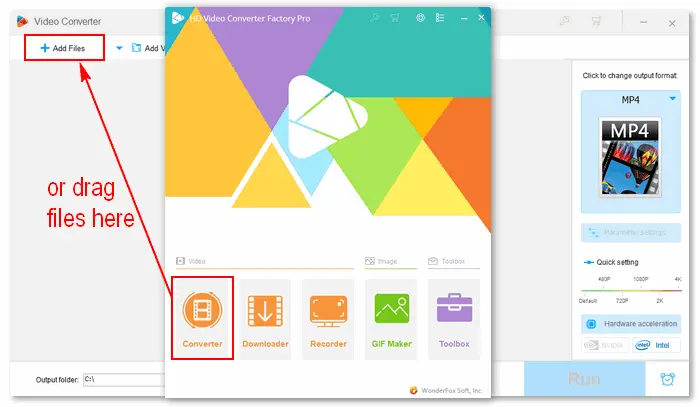Click the 480P quick setting label
The height and width of the screenshot is (407, 700).
[x=604, y=279]
